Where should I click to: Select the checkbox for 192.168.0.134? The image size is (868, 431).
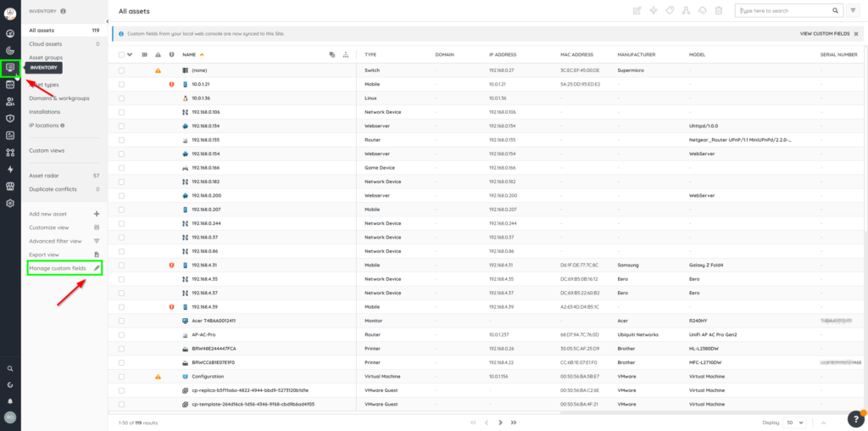tap(122, 126)
